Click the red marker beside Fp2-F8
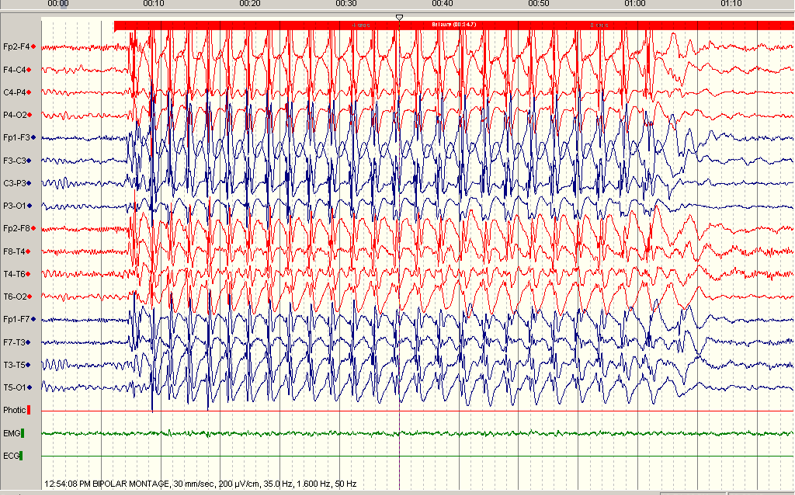The height and width of the screenshot is (495, 795). coord(33,228)
